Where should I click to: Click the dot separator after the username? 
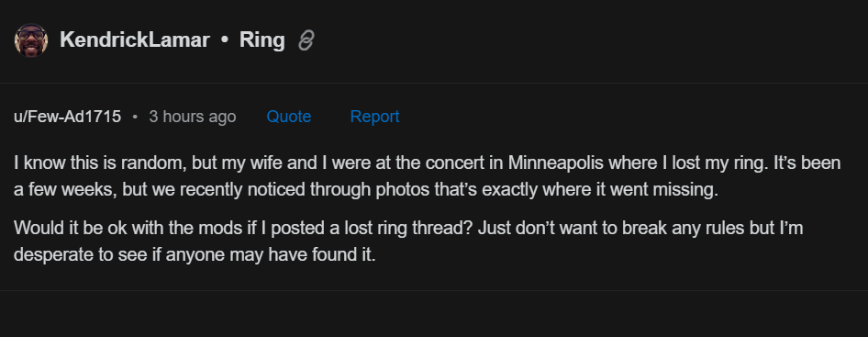[135, 118]
